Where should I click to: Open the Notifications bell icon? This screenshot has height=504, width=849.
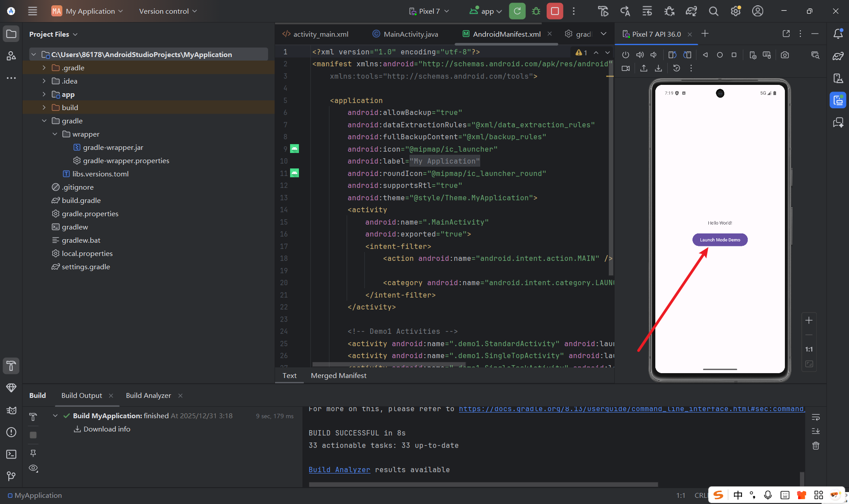[x=838, y=34]
